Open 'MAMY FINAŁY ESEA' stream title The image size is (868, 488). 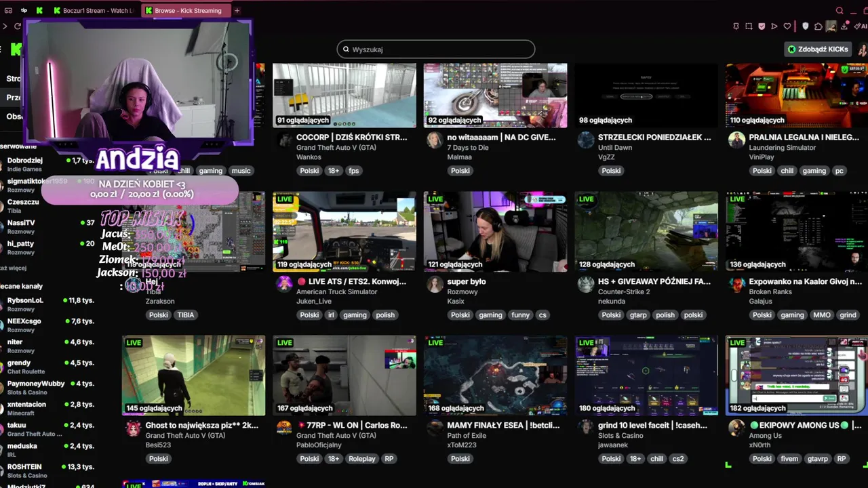click(503, 426)
